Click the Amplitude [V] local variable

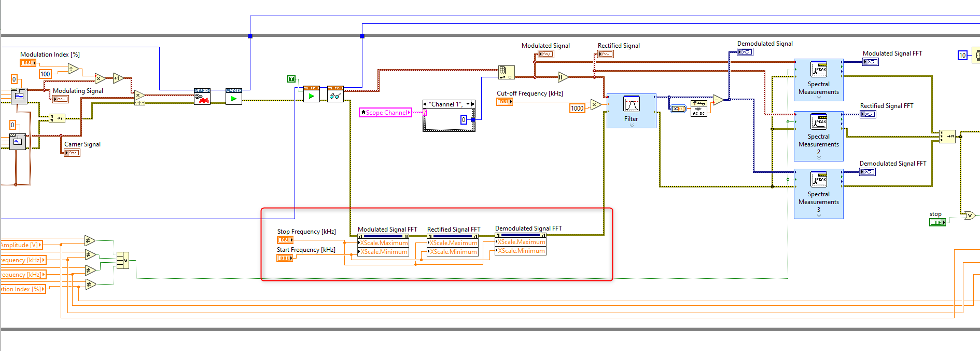(x=21, y=245)
